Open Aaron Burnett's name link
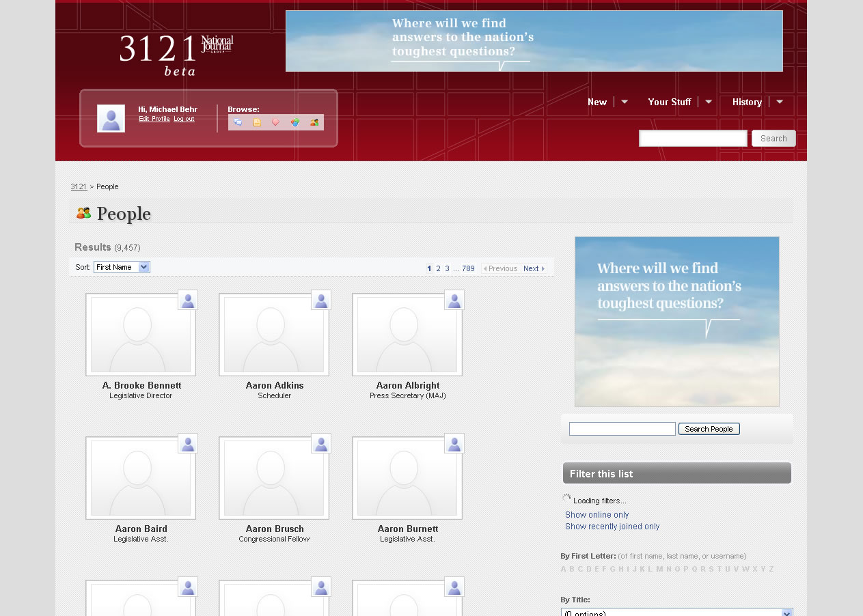Screen dimensions: 863x616 click(408, 529)
